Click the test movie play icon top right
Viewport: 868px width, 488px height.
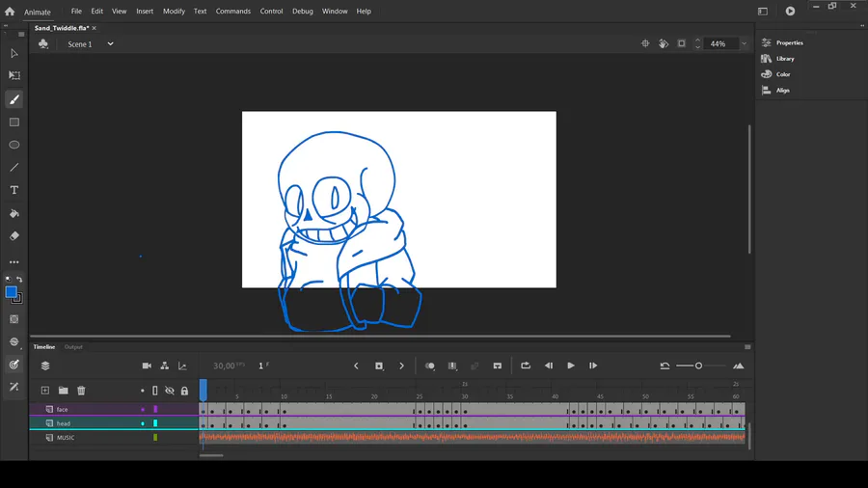[790, 11]
